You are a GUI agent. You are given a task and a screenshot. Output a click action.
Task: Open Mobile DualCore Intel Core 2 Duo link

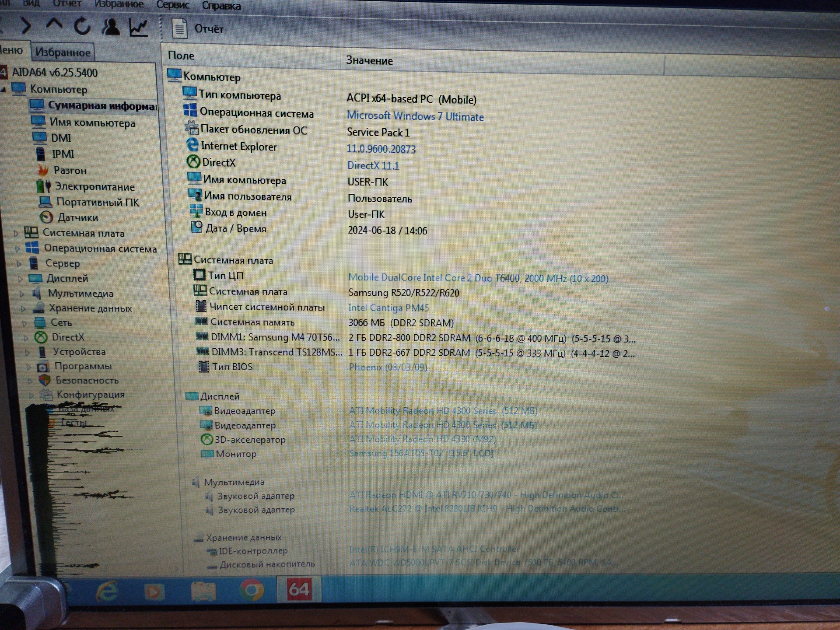pyautogui.click(x=478, y=278)
